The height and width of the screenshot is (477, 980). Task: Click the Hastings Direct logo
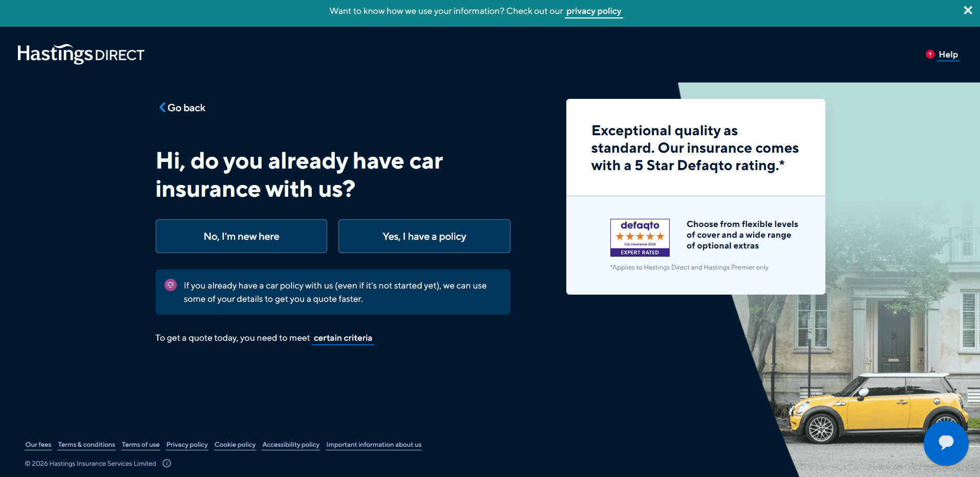click(81, 54)
